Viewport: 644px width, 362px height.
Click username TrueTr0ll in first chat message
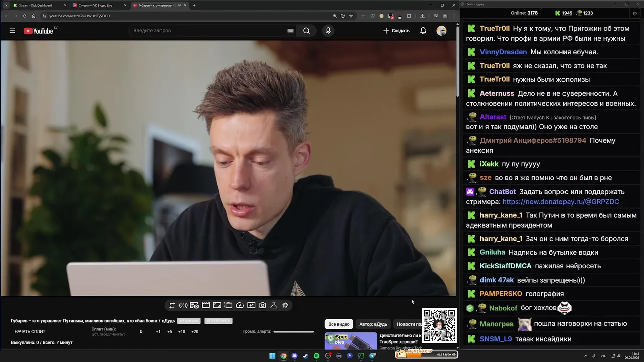pyautogui.click(x=495, y=29)
